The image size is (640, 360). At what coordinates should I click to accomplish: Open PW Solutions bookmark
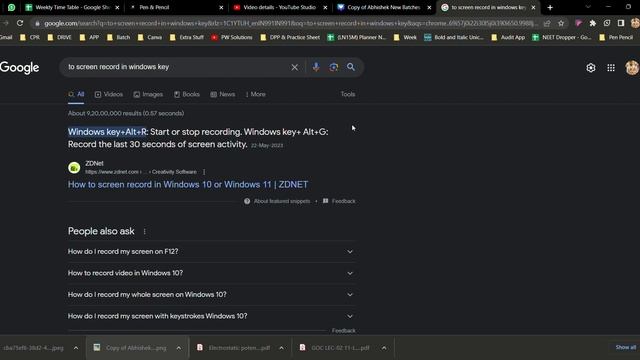pos(232,37)
